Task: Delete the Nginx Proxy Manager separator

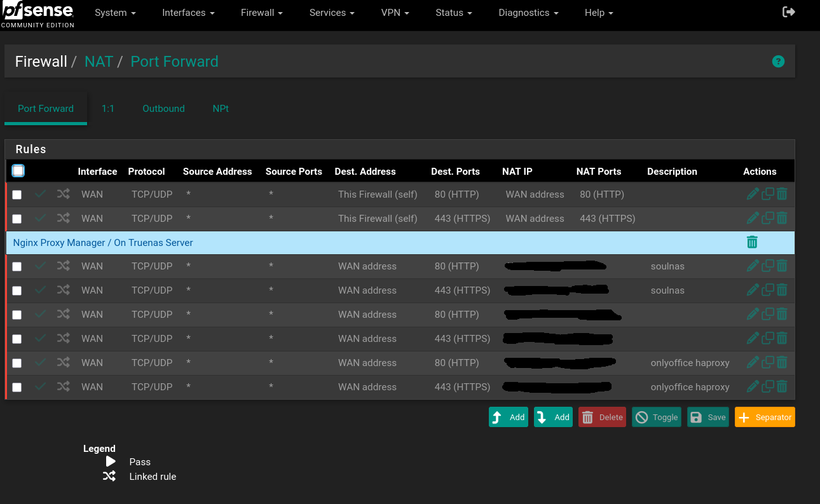Action: coord(752,242)
